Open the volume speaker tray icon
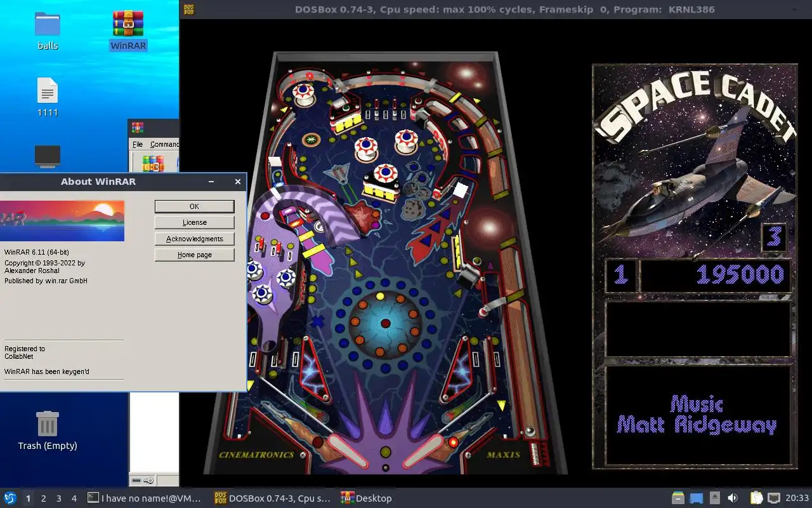This screenshot has width=812, height=508. [x=733, y=498]
